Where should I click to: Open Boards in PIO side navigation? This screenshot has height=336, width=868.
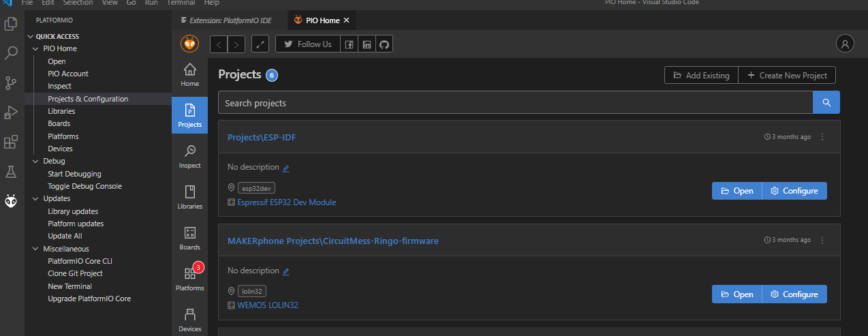pyautogui.click(x=189, y=239)
